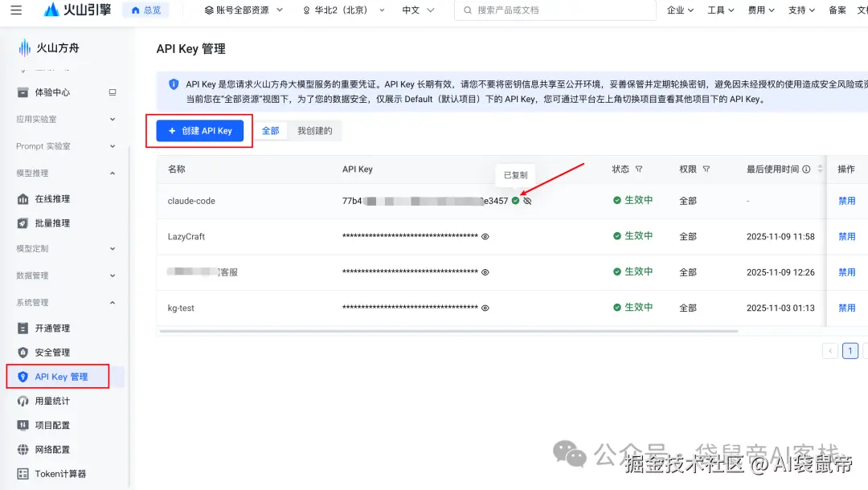Expand the 数据管理 section
Viewport: 868px width, 490px height.
coord(66,276)
